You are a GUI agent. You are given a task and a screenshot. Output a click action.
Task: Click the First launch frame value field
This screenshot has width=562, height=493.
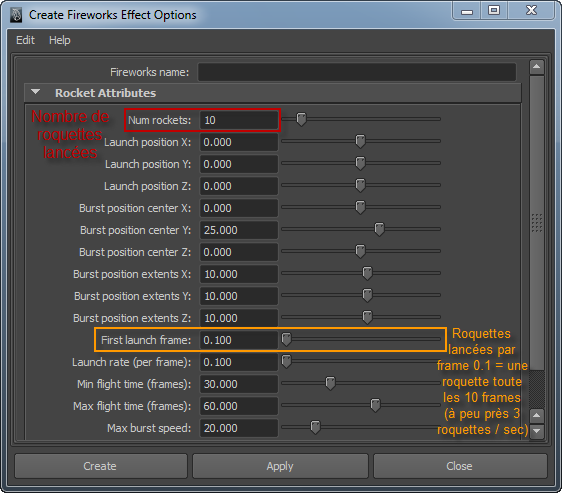[x=239, y=340]
